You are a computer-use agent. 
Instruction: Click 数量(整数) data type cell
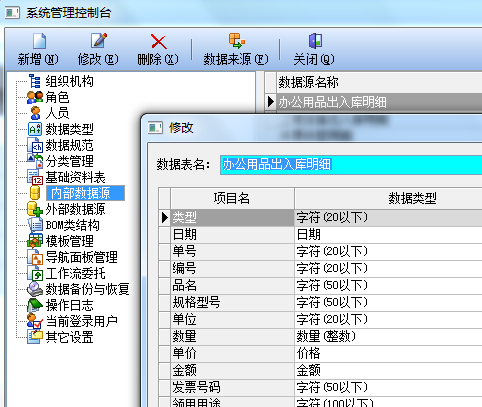[x=389, y=337]
